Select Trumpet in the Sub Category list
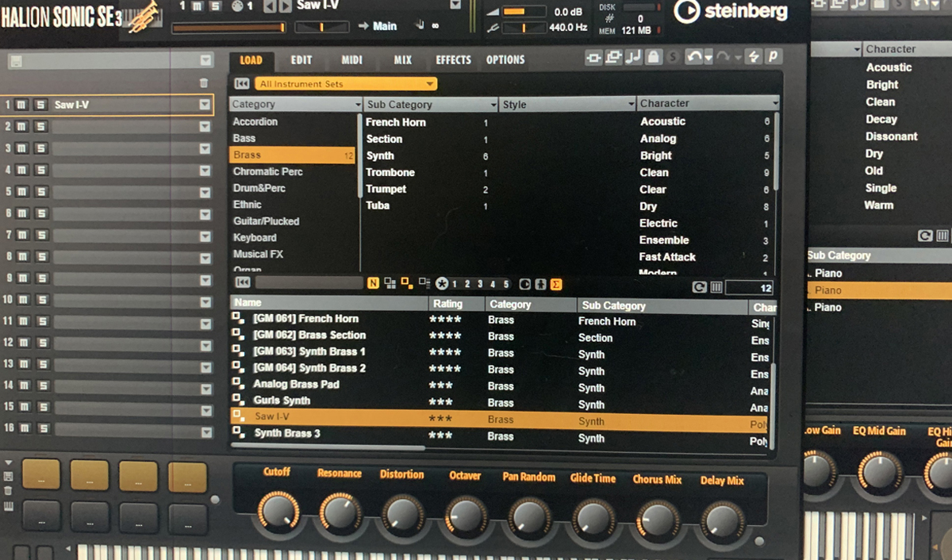Viewport: 952px width, 560px height. [x=386, y=189]
